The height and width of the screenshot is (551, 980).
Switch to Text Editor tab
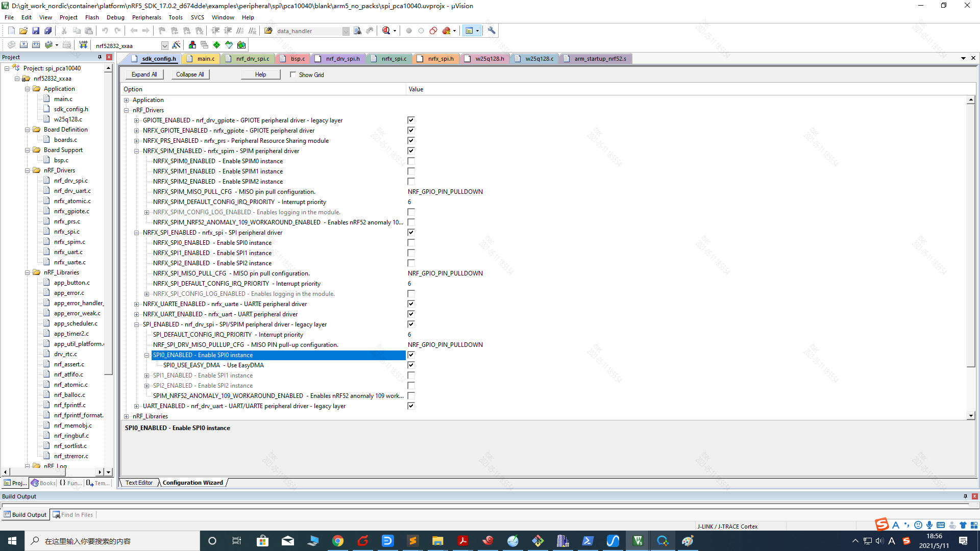(139, 482)
